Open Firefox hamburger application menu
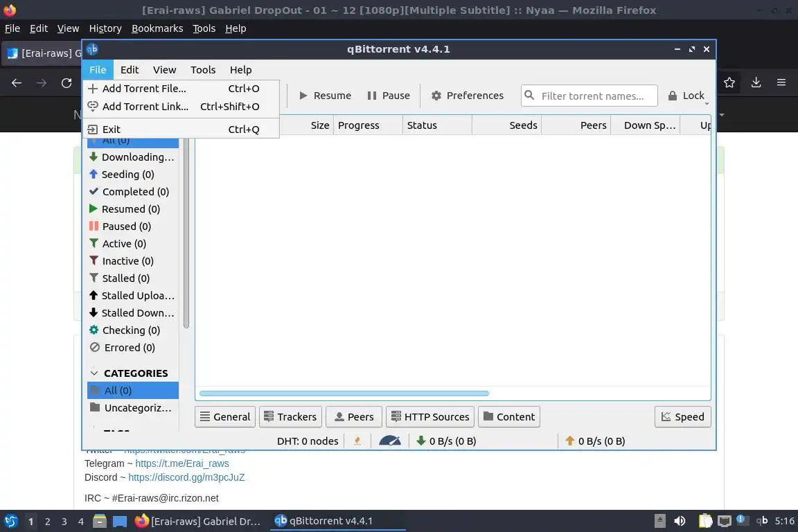Screen dimensions: 798x532 781,82
